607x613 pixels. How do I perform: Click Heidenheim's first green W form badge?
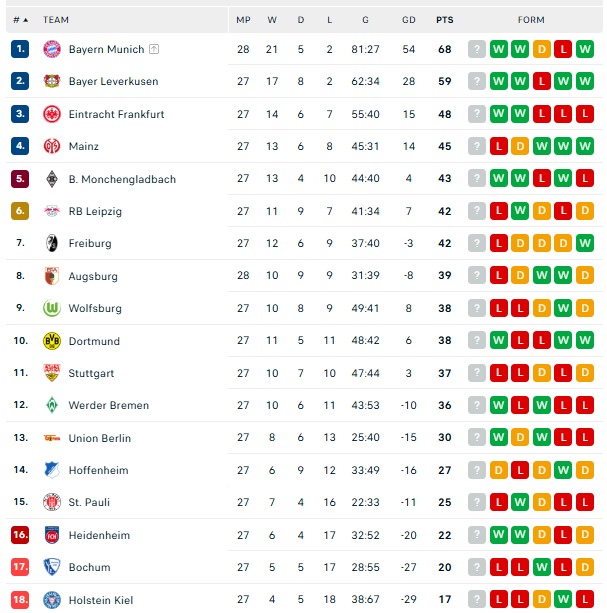click(x=499, y=535)
